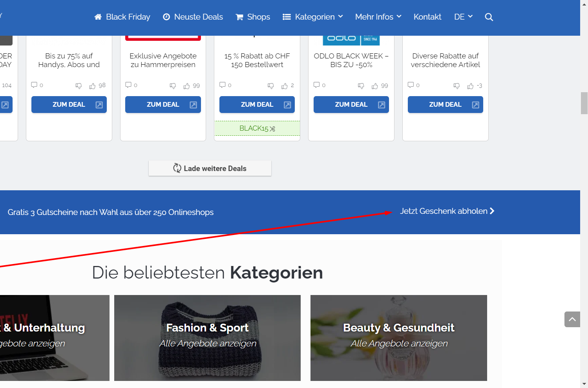588x388 pixels.
Task: Click the scissors icon beside BLACK15 coupon
Action: coord(272,129)
